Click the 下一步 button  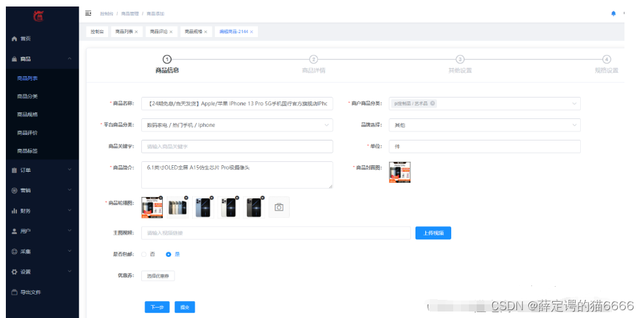coord(158,307)
